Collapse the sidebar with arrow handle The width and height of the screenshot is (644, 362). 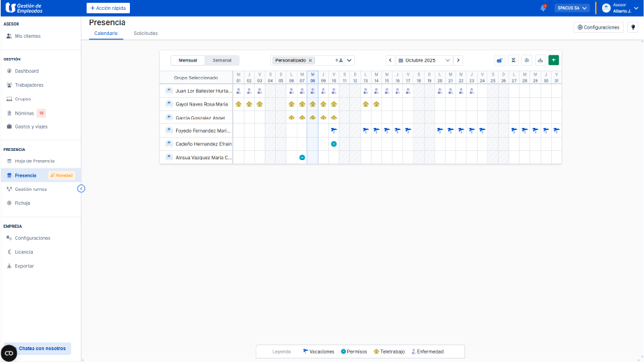pyautogui.click(x=81, y=189)
